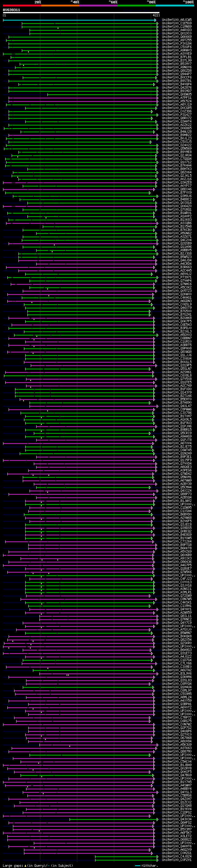The width and height of the screenshot is (197, 868).
Task: Click hit label UniRef100_B9HB22
Action: 177,135
